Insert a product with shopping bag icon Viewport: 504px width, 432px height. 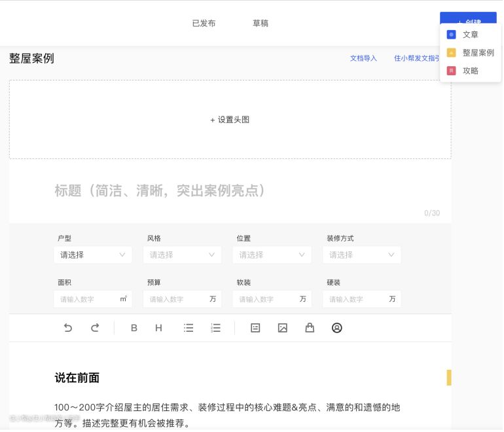point(310,329)
